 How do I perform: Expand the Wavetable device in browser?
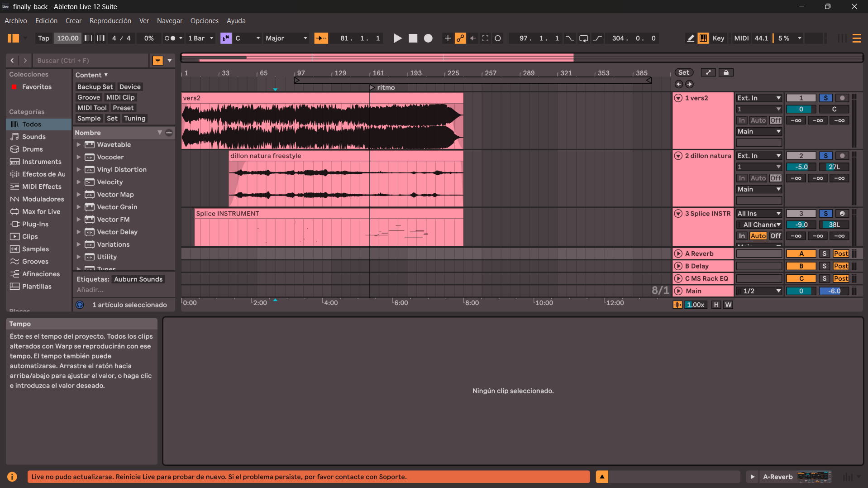(x=79, y=145)
